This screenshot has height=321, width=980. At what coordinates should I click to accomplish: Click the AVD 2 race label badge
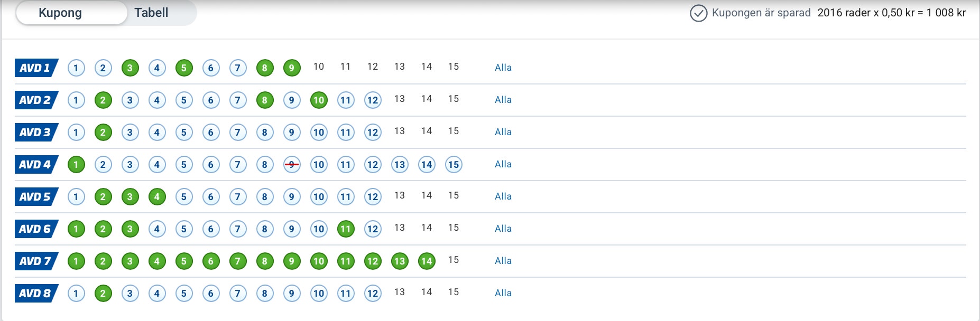(36, 100)
